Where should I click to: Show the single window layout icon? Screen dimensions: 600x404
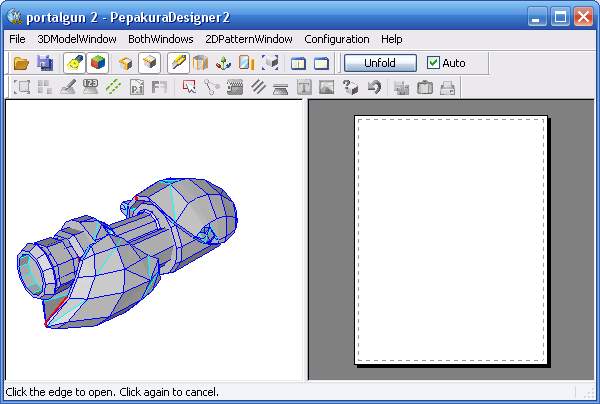click(x=321, y=63)
